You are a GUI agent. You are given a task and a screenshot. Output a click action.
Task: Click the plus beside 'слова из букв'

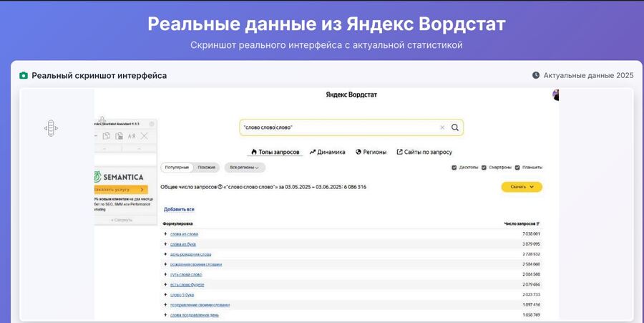165,244
